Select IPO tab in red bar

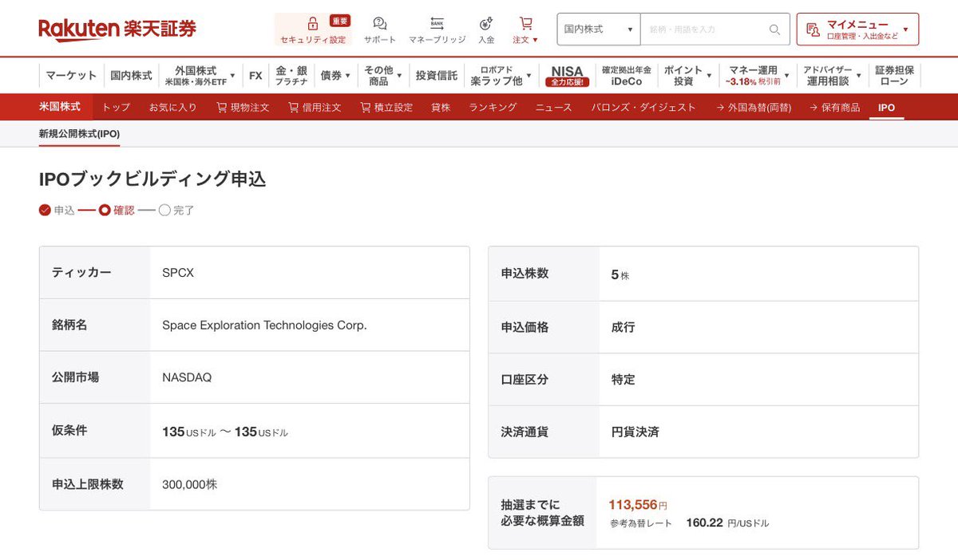point(886,107)
